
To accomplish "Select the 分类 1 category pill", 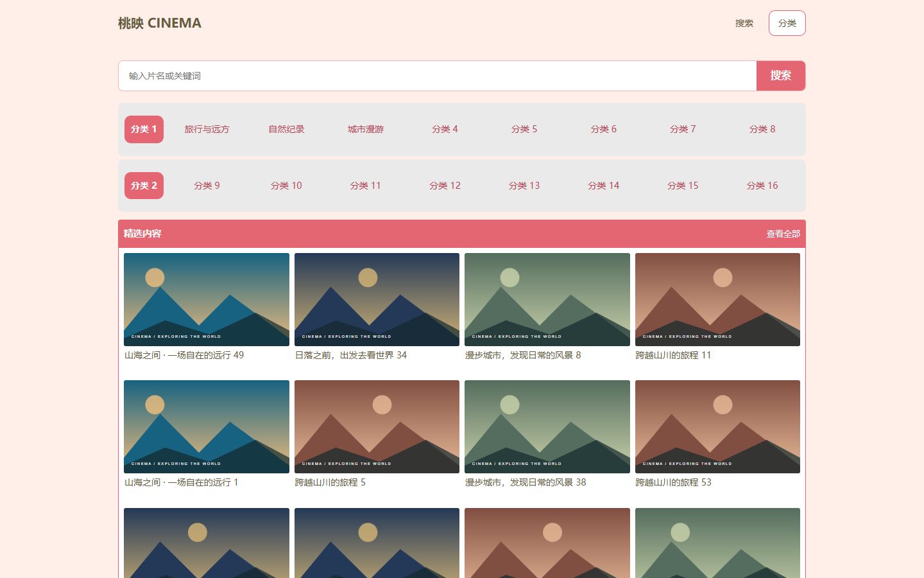I will (x=144, y=129).
